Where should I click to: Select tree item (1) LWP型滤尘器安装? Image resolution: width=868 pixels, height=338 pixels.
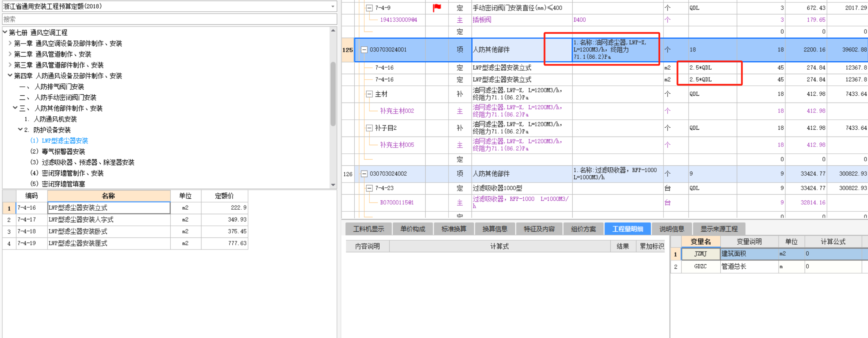pos(59,141)
